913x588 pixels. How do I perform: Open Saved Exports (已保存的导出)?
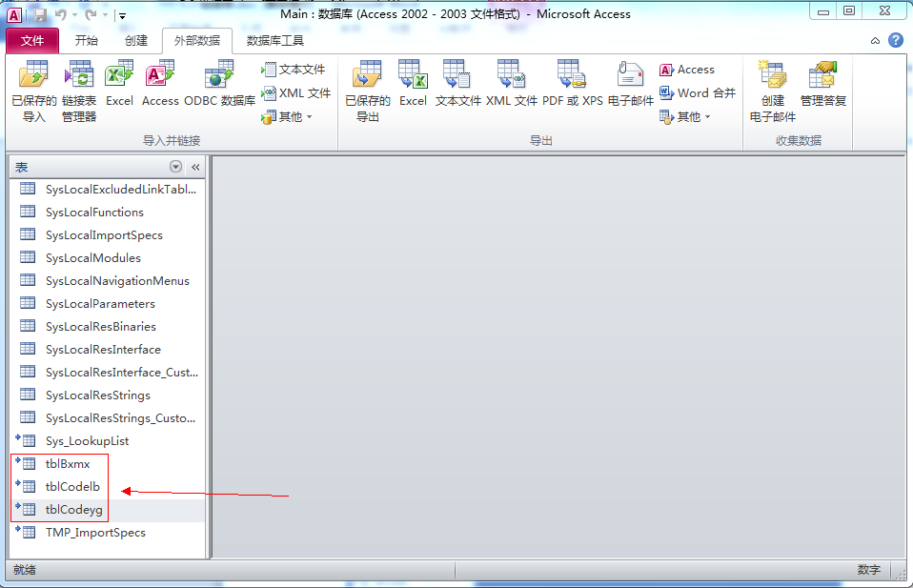[x=368, y=91]
